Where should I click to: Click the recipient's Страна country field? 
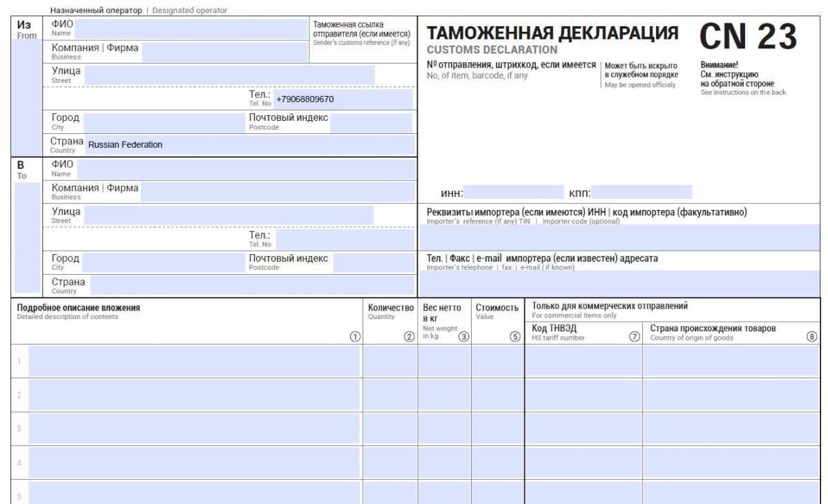pyautogui.click(x=252, y=286)
